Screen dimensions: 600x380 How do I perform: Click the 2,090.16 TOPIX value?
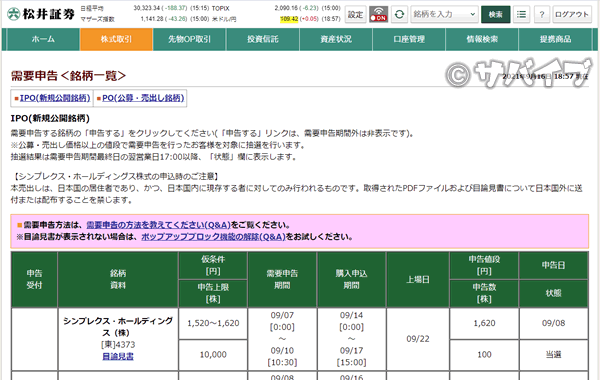coord(286,8)
